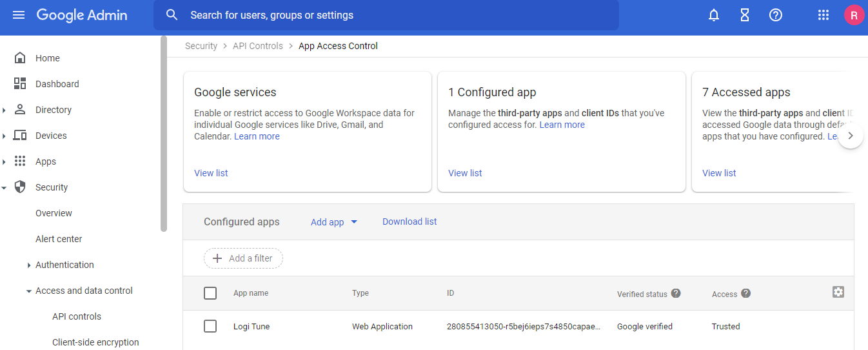This screenshot has height=350, width=868.
Task: Click Security in the breadcrumb
Action: (x=201, y=46)
